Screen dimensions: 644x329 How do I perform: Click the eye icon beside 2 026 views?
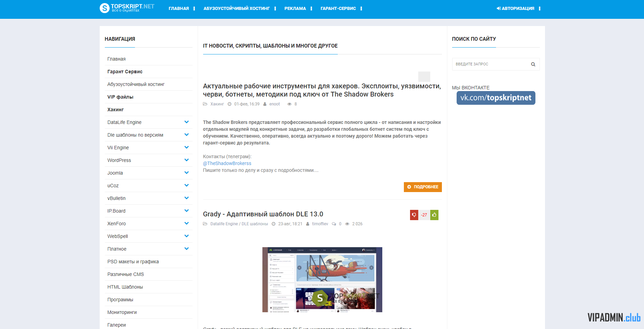point(347,224)
